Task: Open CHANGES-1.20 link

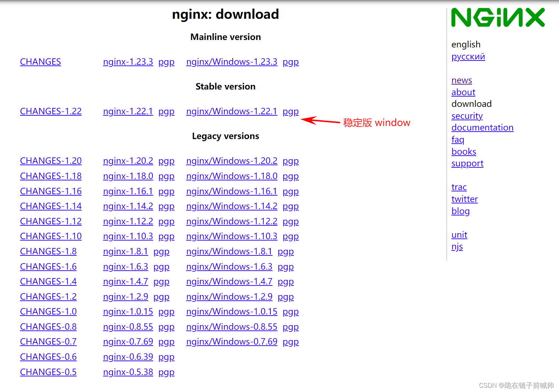Action: [51, 161]
